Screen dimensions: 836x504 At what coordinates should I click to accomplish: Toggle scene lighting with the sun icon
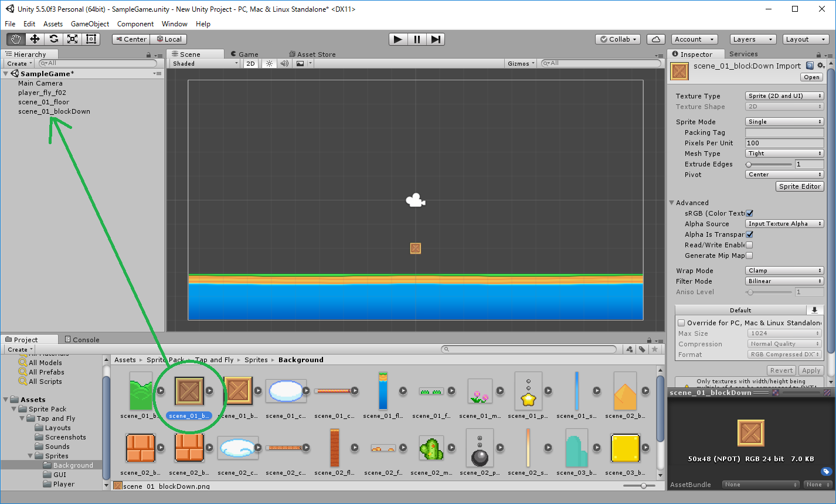click(x=269, y=63)
